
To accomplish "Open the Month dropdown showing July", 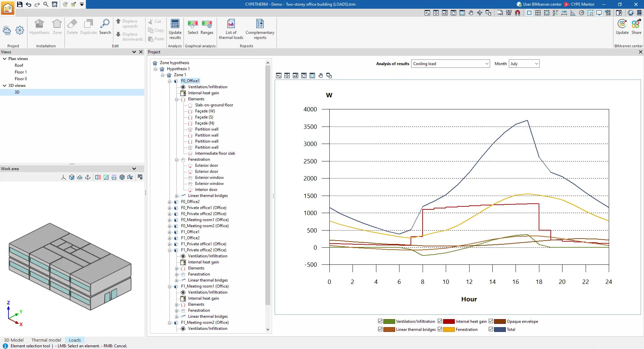I will [524, 64].
